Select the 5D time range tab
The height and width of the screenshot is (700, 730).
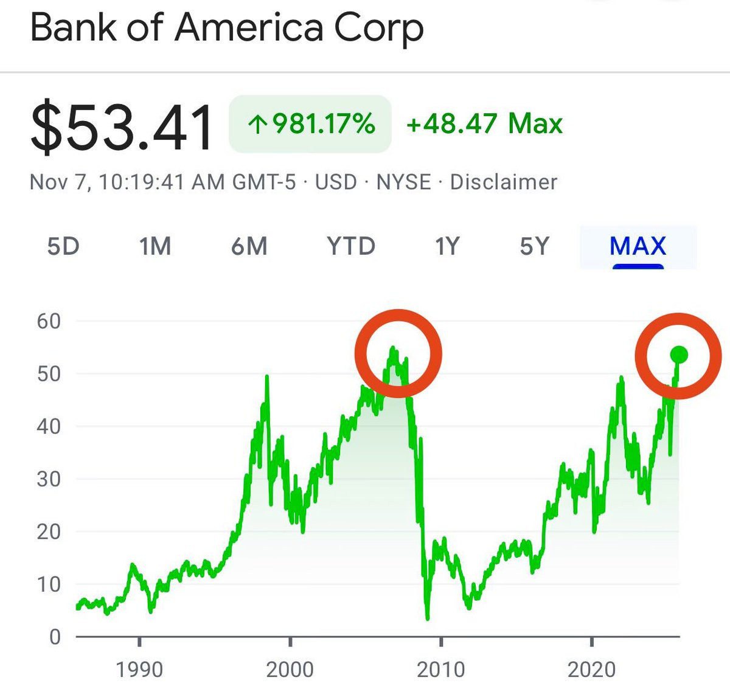63,246
